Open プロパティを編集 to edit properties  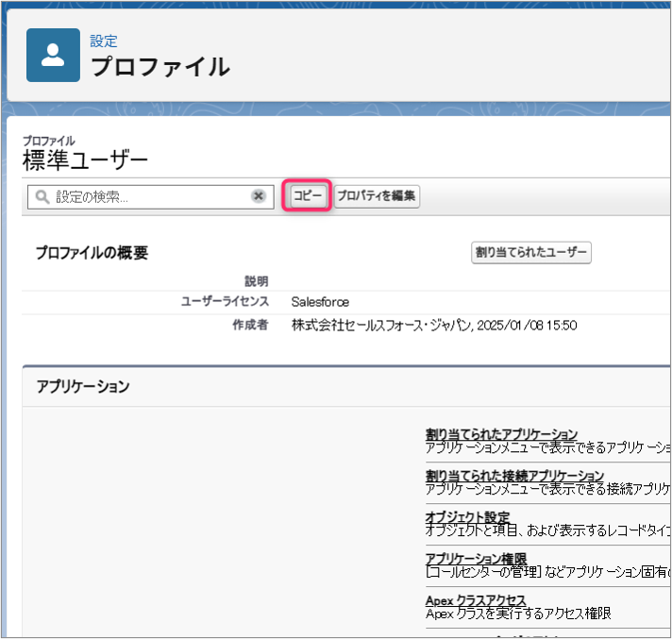click(377, 196)
